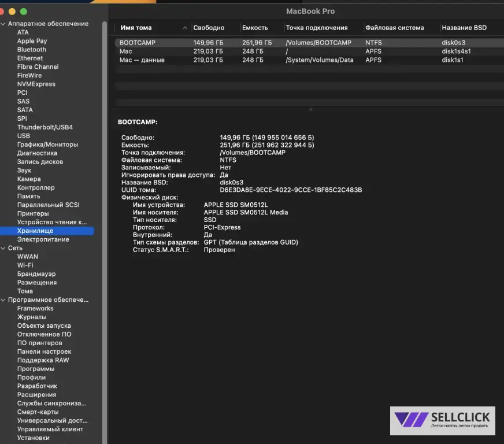Collapse the Сеть section chevron
Screen dimensions: 504x444
pyautogui.click(x=3, y=248)
